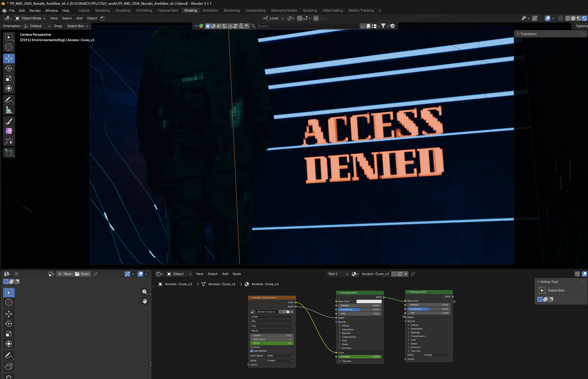This screenshot has height=379, width=588.
Task: Adjust Roughness slider in first Principled BSDF
Action: click(x=360, y=309)
